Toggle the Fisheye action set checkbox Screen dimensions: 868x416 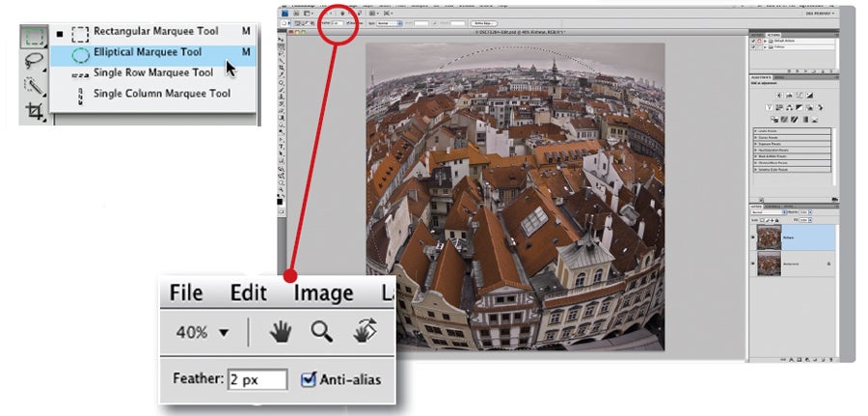click(753, 47)
